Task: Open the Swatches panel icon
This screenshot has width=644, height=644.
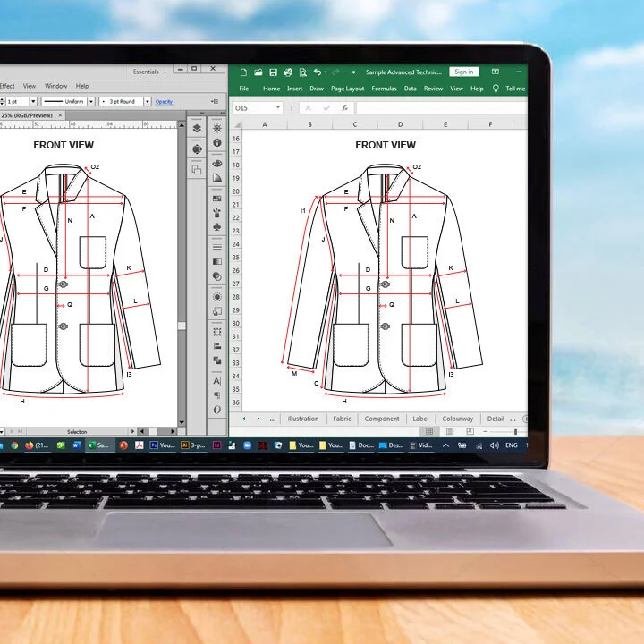Action: tap(217, 199)
